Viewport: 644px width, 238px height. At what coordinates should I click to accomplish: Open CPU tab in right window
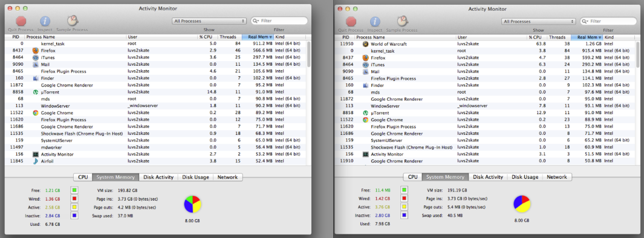[x=413, y=177]
